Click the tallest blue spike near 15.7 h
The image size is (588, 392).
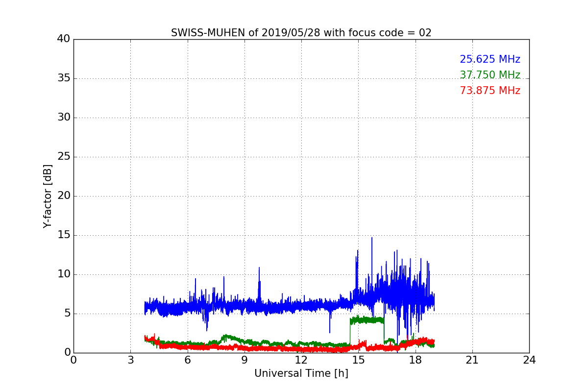372,265
